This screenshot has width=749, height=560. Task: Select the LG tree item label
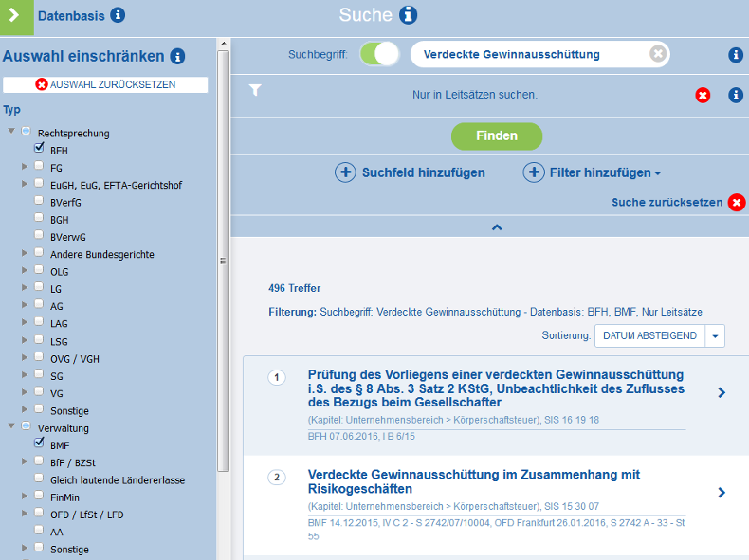click(56, 289)
